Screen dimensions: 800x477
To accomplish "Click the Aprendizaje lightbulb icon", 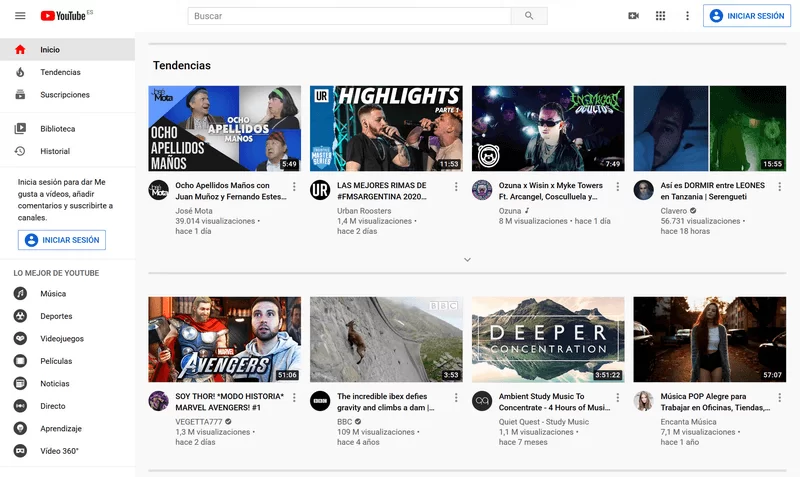I will [x=20, y=428].
